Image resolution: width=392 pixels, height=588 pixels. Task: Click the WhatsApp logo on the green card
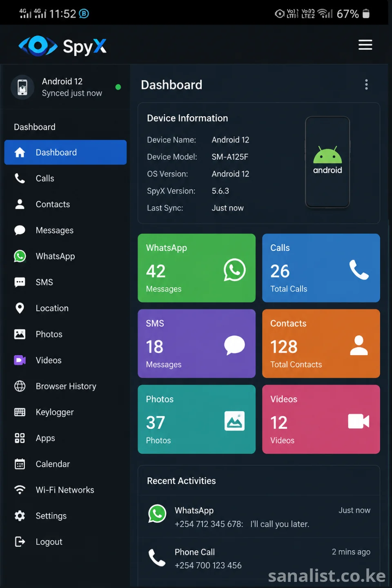tap(234, 270)
